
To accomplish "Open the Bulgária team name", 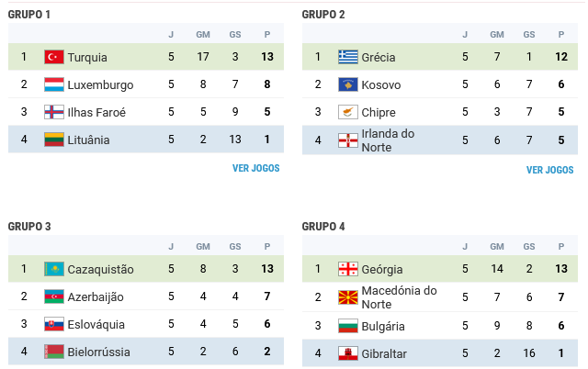I will [x=383, y=326].
